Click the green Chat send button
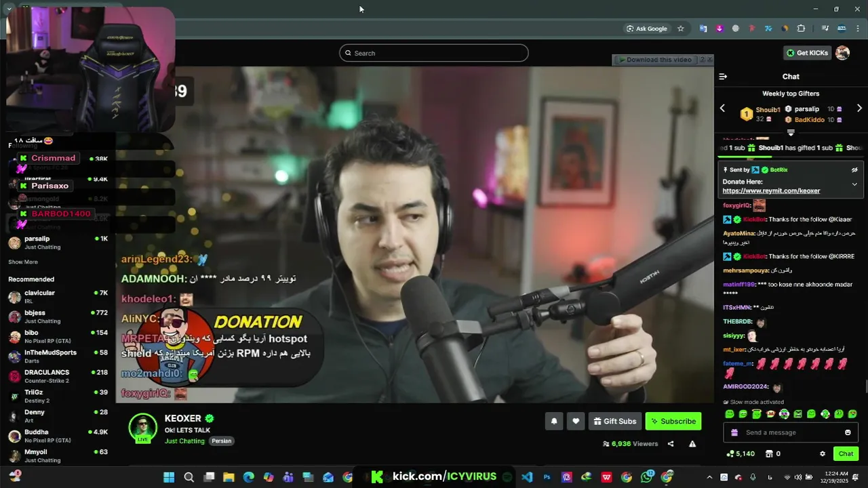Image resolution: width=868 pixels, height=488 pixels. [x=846, y=453]
